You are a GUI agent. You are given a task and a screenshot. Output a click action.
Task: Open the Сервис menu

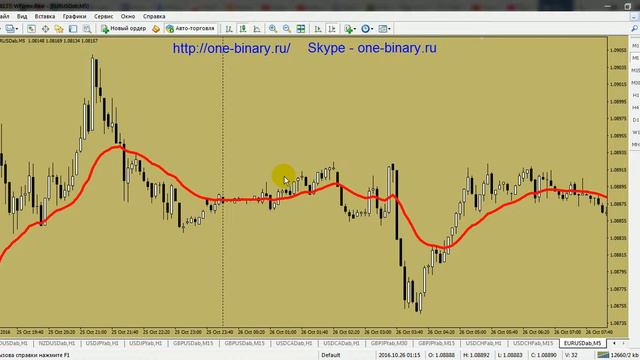click(x=104, y=16)
